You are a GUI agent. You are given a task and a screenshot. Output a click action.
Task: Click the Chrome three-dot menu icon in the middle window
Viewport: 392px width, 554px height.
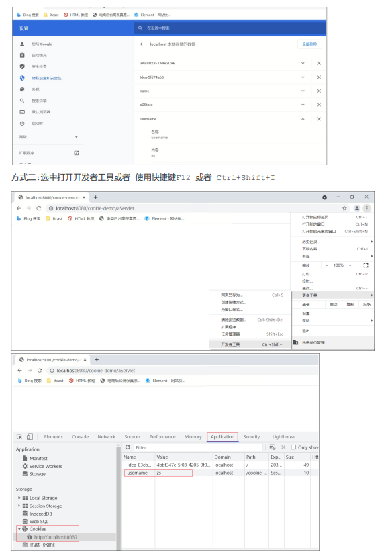point(367,208)
